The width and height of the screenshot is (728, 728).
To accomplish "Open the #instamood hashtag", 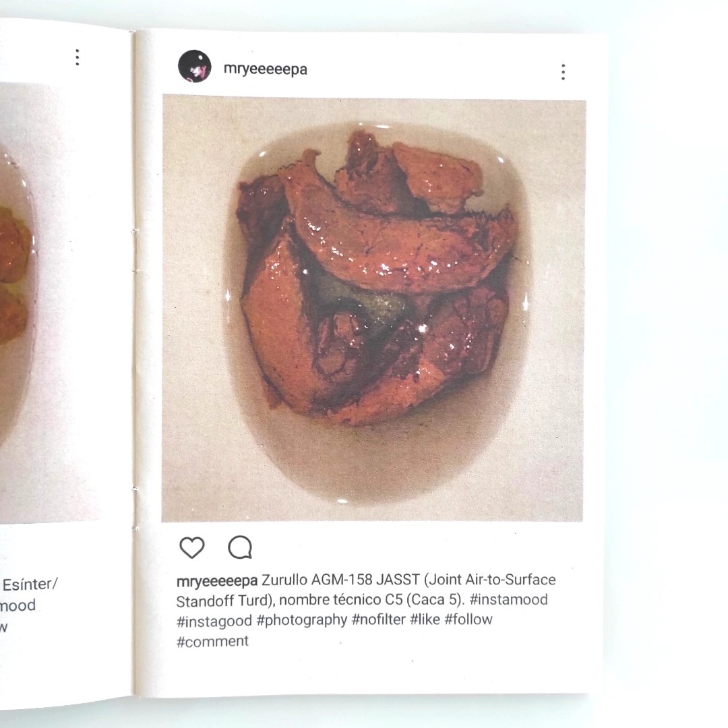I will click(x=508, y=599).
